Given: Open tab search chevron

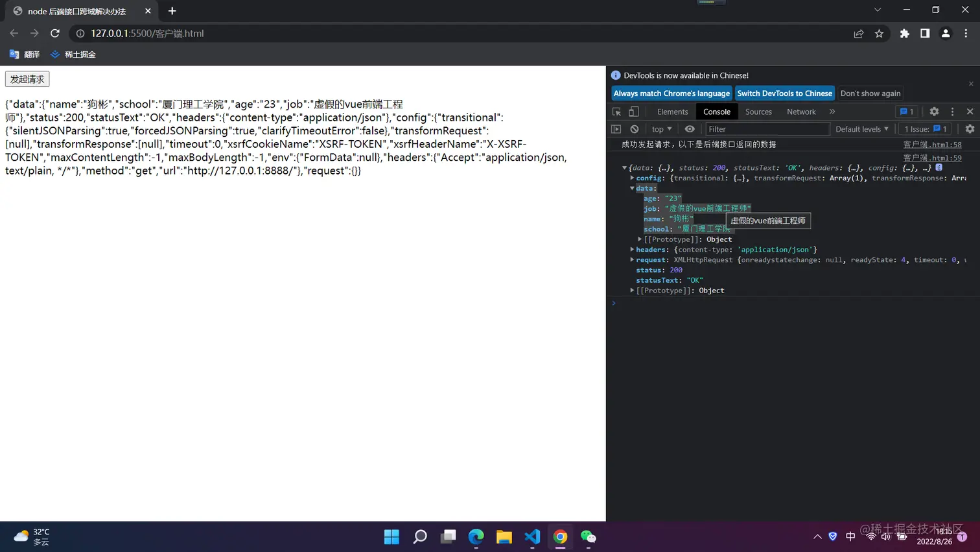Looking at the screenshot, I should pos(878,10).
